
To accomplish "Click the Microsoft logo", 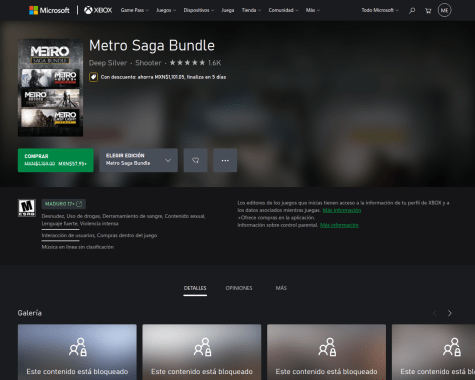I will (x=49, y=10).
